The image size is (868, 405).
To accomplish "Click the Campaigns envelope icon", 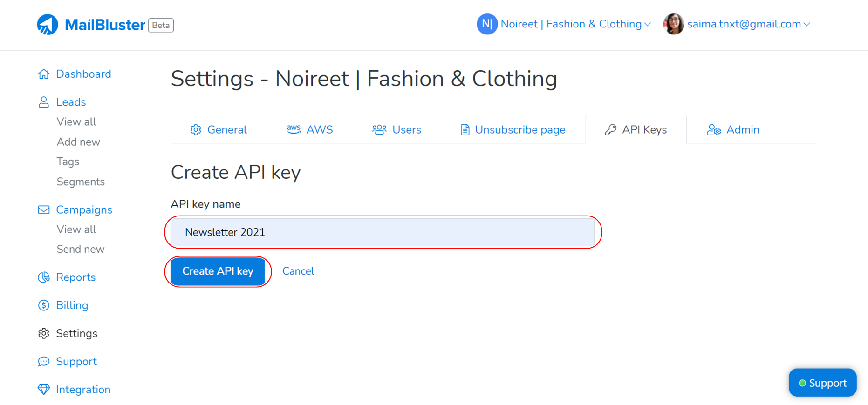I will point(44,210).
